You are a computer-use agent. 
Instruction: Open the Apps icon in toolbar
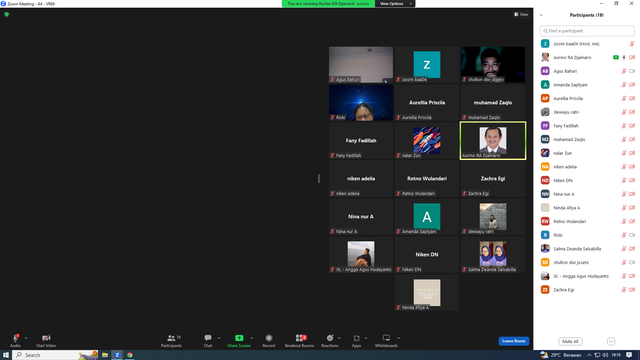pyautogui.click(x=356, y=338)
